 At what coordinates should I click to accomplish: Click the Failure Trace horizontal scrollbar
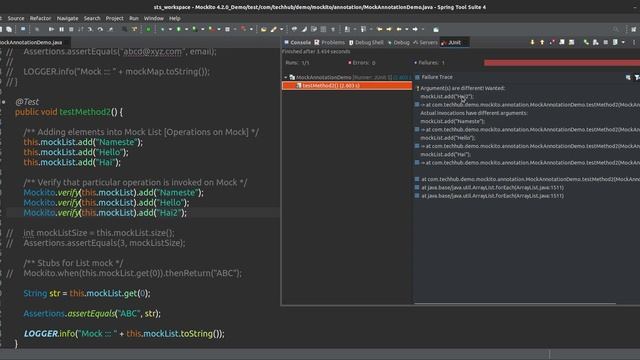(515, 303)
